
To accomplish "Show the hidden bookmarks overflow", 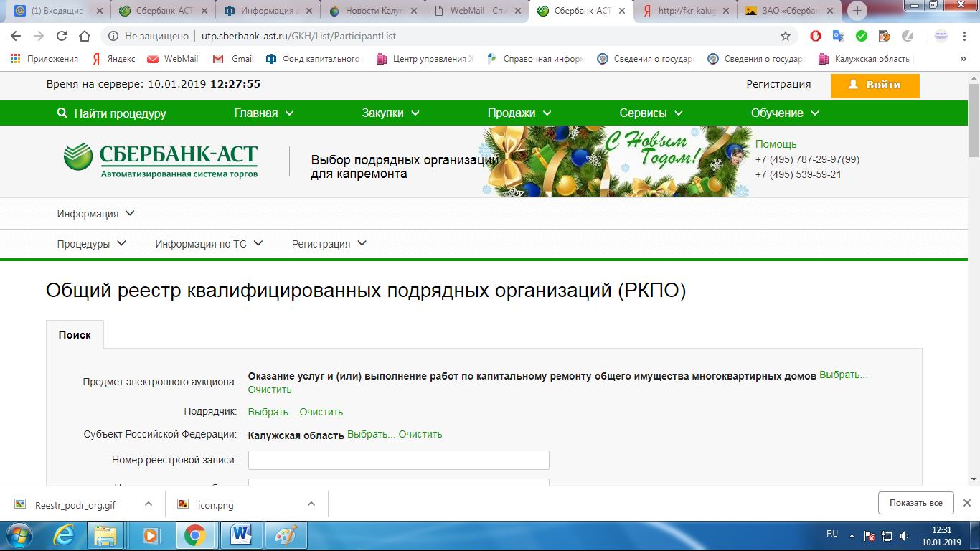I will [x=963, y=59].
